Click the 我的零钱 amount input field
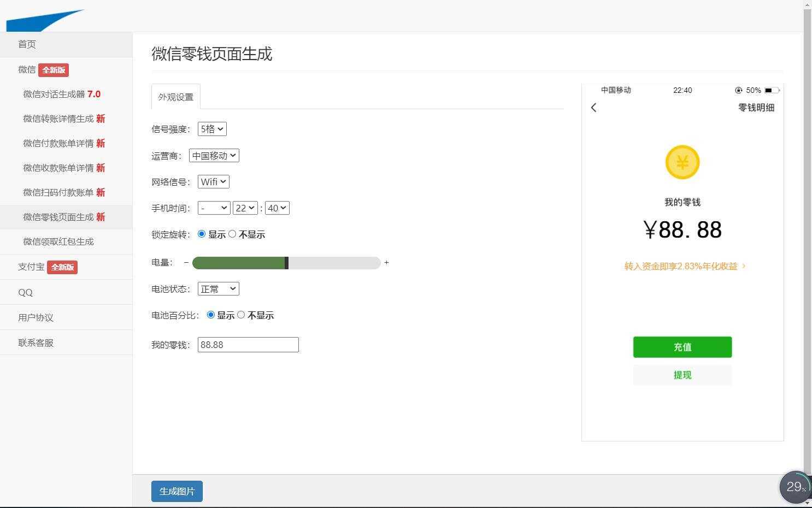This screenshot has height=508, width=812. pos(248,344)
